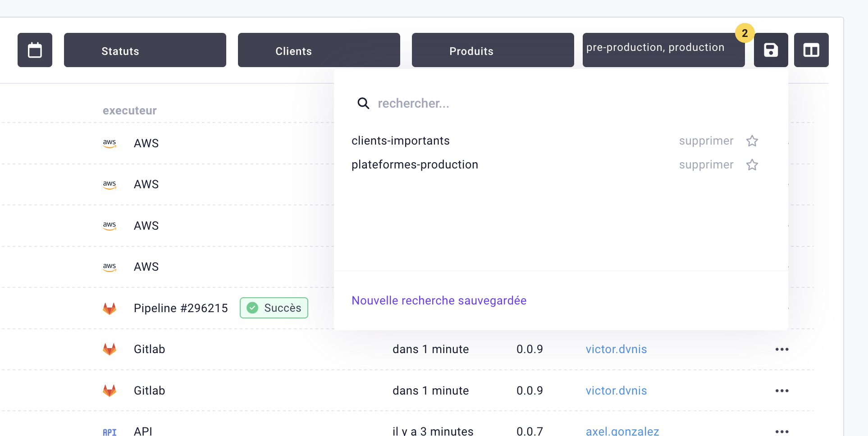868x436 pixels.
Task: Delete the clients-importants saved search
Action: pos(706,141)
